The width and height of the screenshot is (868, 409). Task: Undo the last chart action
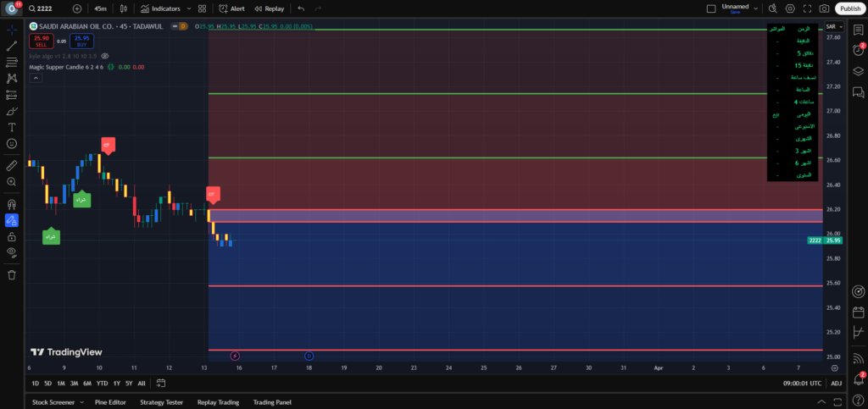coord(301,8)
